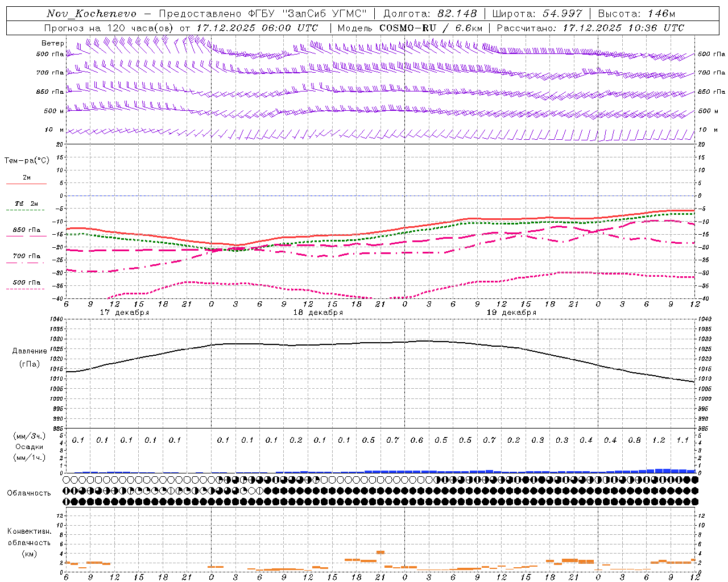
Task: Select the forecast start time 17.12.2025 06:00 UTC
Action: 257,27
